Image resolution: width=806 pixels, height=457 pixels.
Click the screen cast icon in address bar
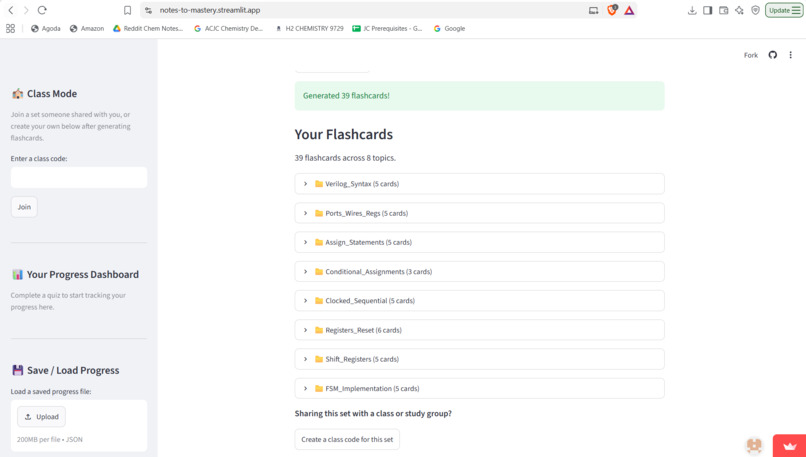pyautogui.click(x=594, y=10)
